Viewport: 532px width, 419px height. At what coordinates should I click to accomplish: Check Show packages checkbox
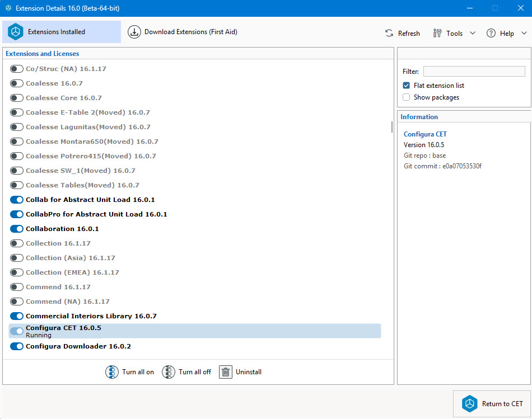coord(406,97)
